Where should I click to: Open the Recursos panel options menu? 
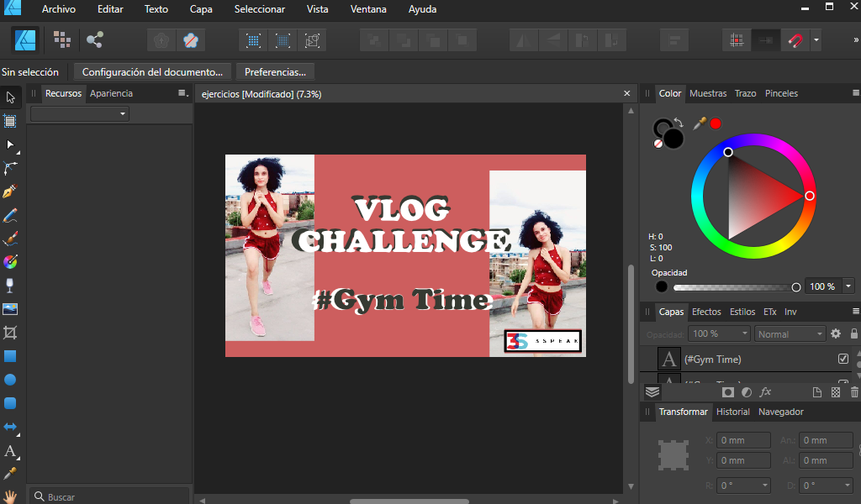(x=182, y=93)
